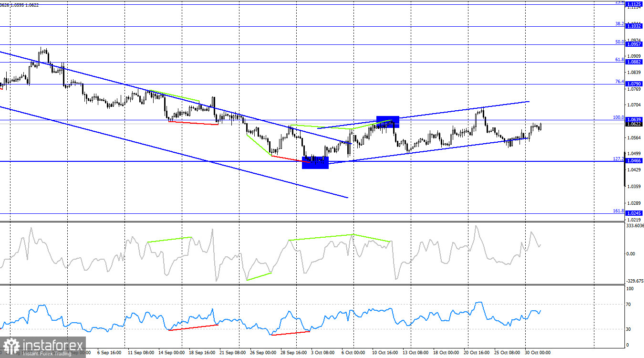
Task: Select the blue rectangle near 1.0639 level
Action: pyautogui.click(x=387, y=122)
